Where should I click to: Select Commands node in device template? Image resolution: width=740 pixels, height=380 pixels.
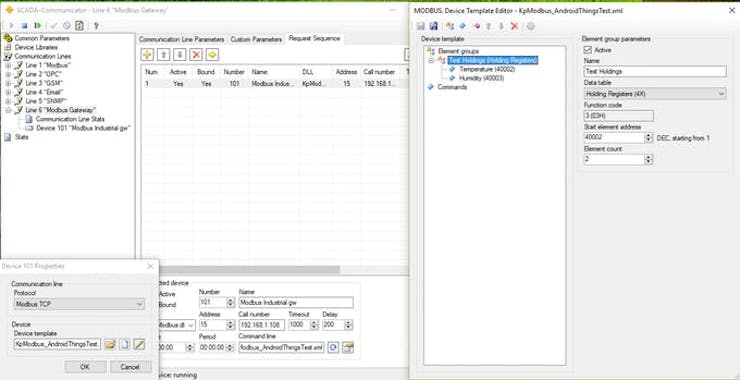click(452, 87)
